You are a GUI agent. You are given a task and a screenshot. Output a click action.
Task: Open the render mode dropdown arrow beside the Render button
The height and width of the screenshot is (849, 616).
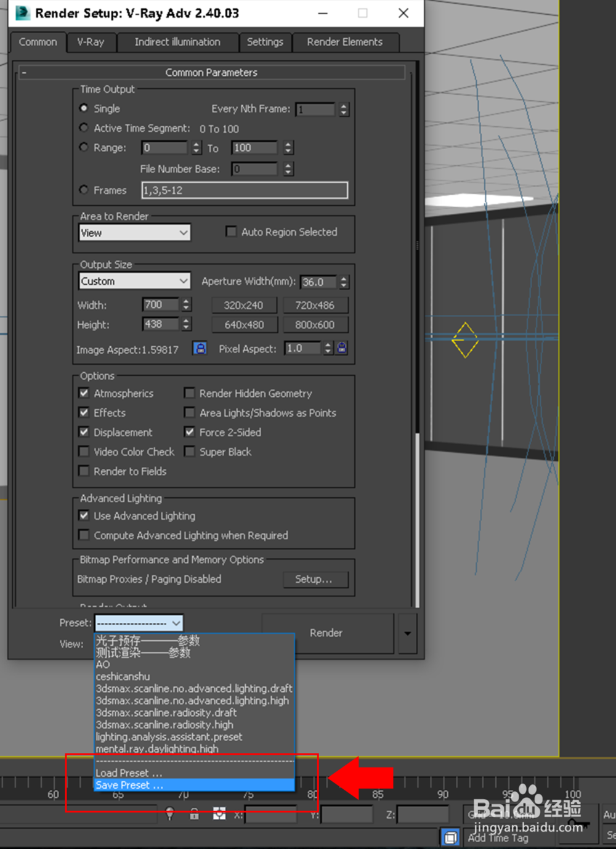pos(407,633)
